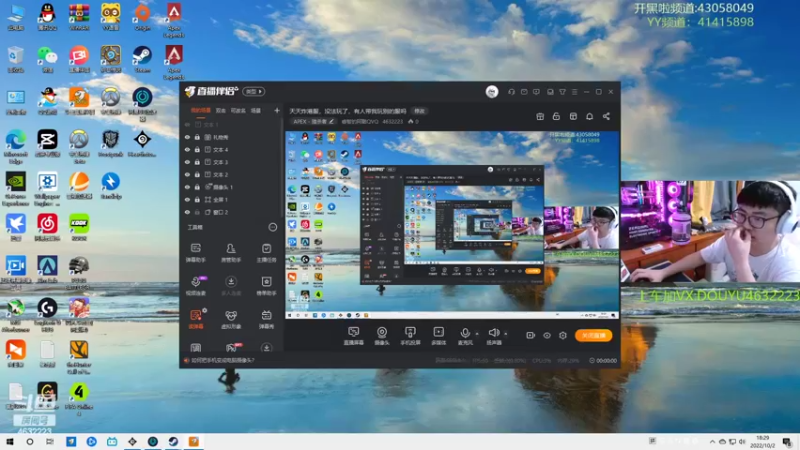Toggle the preview eye icon in the bottom bar

click(546, 335)
